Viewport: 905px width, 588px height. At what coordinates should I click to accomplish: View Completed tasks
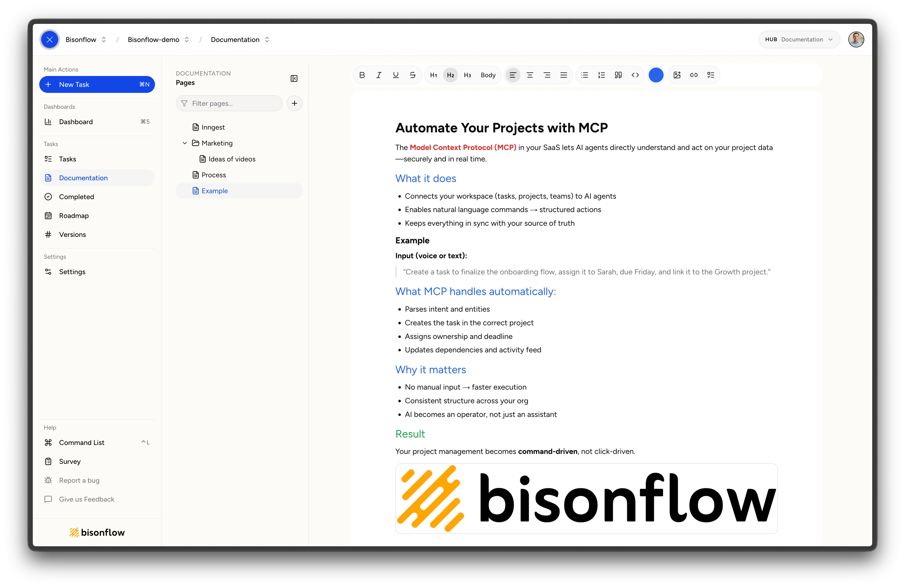[x=97, y=196]
